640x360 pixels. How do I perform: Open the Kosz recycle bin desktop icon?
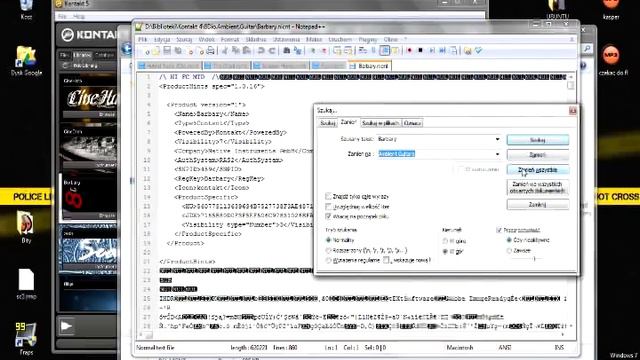26,10
